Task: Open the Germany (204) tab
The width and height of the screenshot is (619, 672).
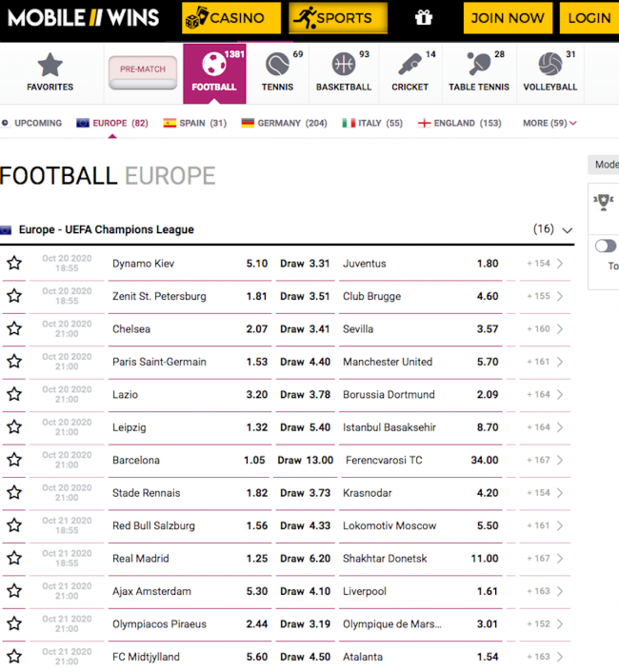Action: pos(284,123)
